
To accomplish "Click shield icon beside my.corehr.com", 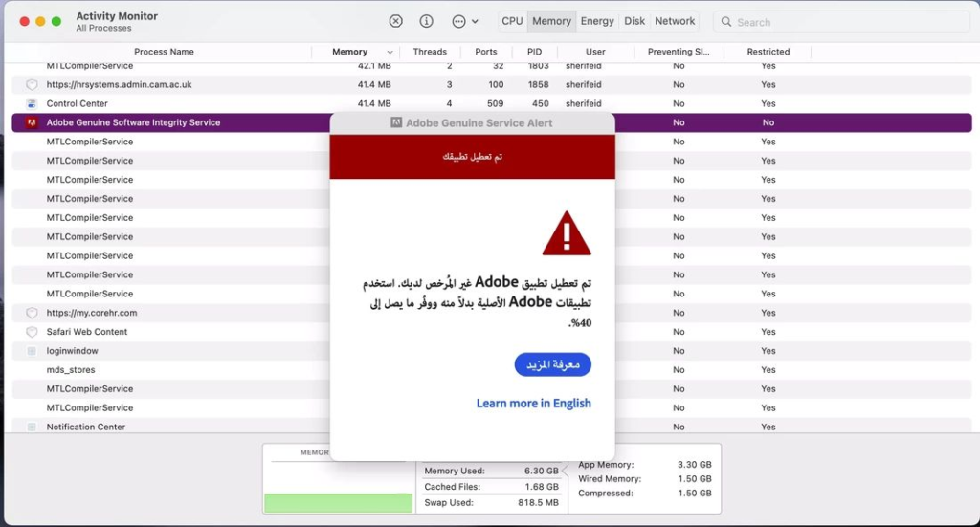I will click(32, 313).
